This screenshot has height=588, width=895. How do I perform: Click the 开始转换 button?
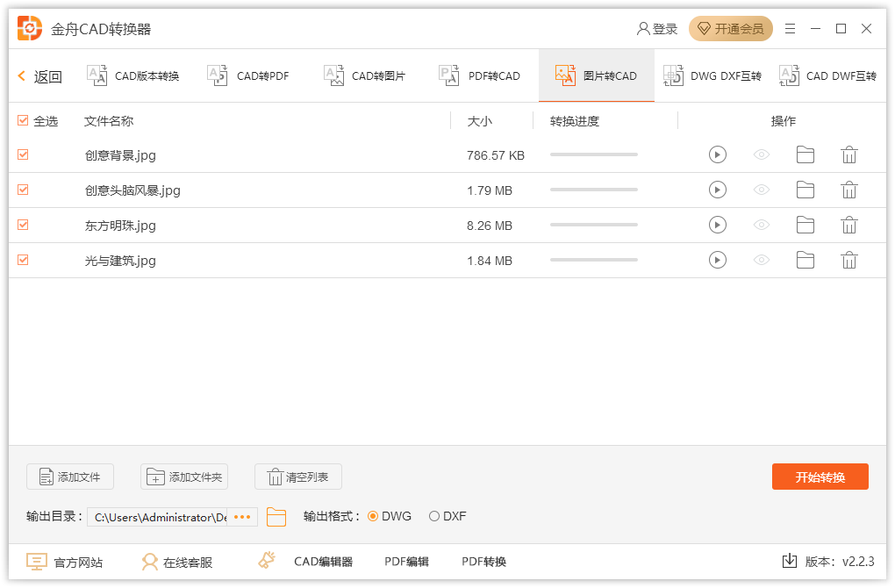[x=820, y=477]
